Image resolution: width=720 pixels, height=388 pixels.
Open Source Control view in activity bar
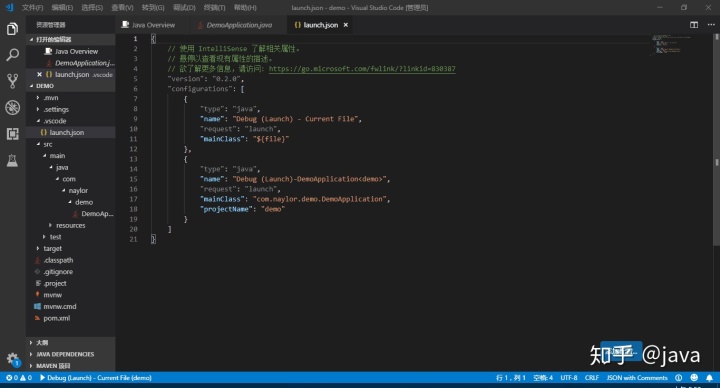pyautogui.click(x=12, y=81)
